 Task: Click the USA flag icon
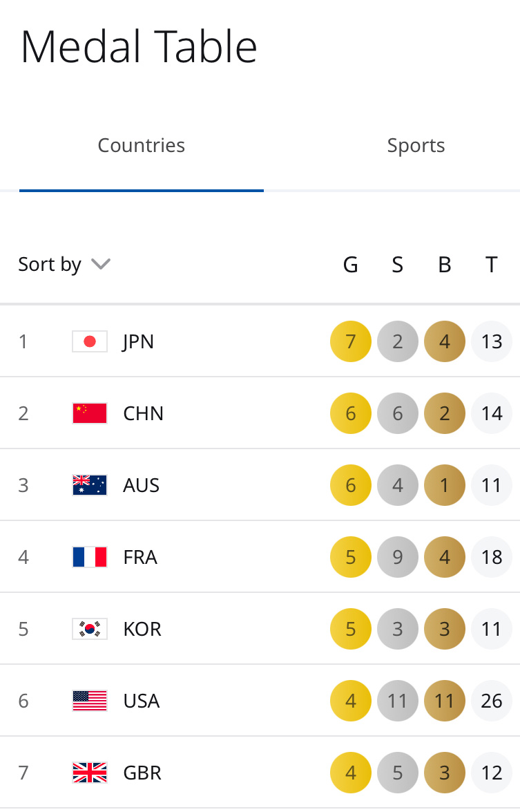click(90, 701)
